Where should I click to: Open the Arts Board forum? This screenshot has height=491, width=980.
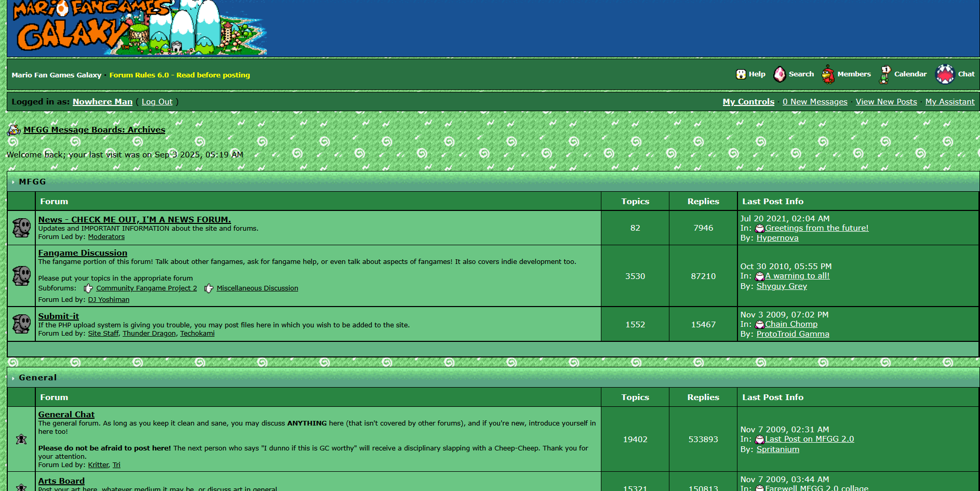pyautogui.click(x=61, y=481)
